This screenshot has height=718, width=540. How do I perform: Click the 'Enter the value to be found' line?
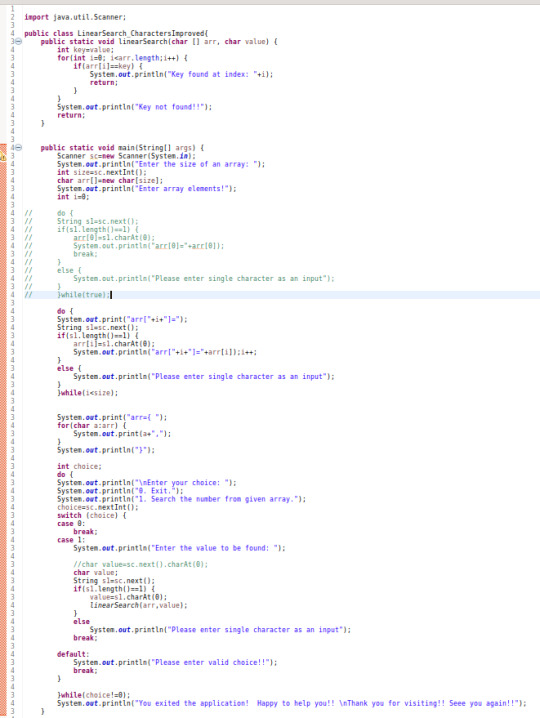point(180,548)
